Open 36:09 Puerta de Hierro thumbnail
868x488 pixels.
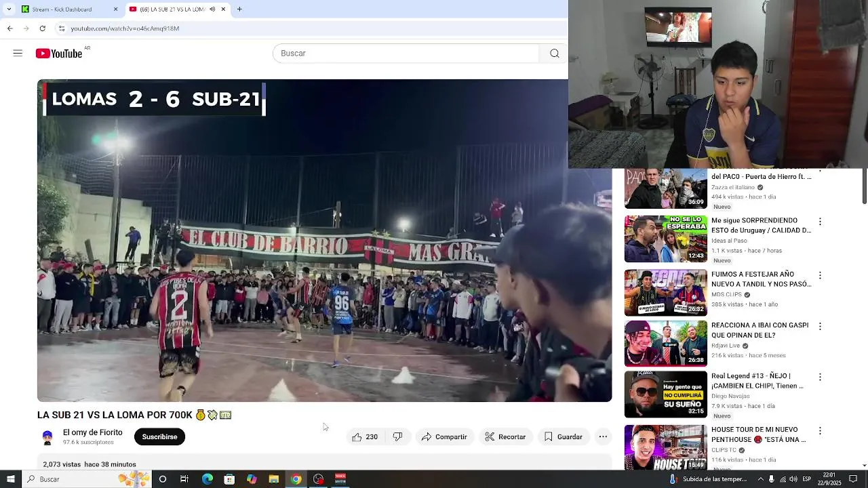click(665, 188)
